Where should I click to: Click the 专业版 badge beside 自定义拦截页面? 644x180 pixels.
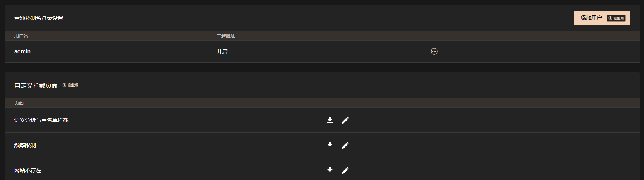[70, 85]
